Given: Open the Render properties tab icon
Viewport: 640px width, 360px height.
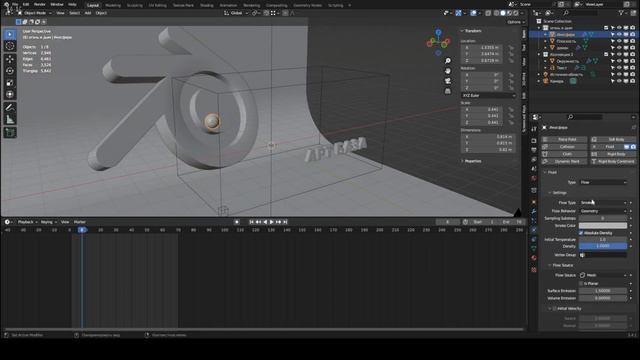Looking at the screenshot, I should tap(534, 141).
